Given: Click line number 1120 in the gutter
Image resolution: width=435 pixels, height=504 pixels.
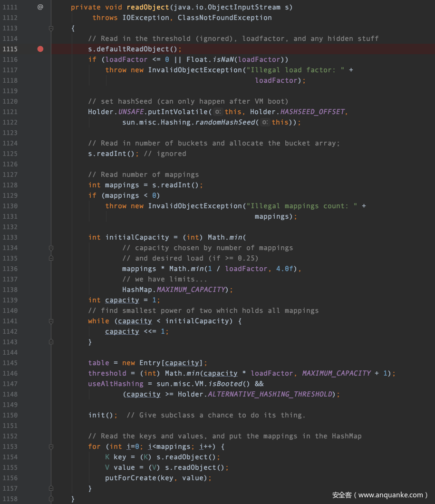Looking at the screenshot, I should (10, 101).
